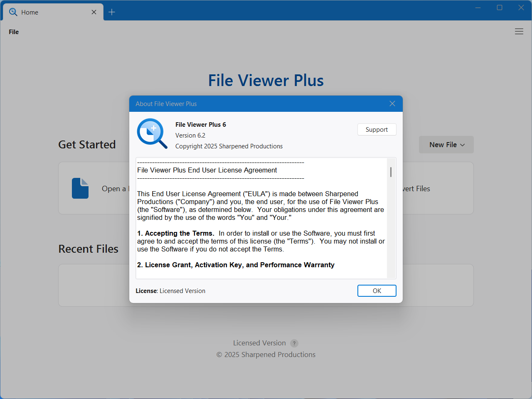Viewport: 532px width, 399px height.
Task: Open the hamburger menu icon
Action: click(x=519, y=32)
